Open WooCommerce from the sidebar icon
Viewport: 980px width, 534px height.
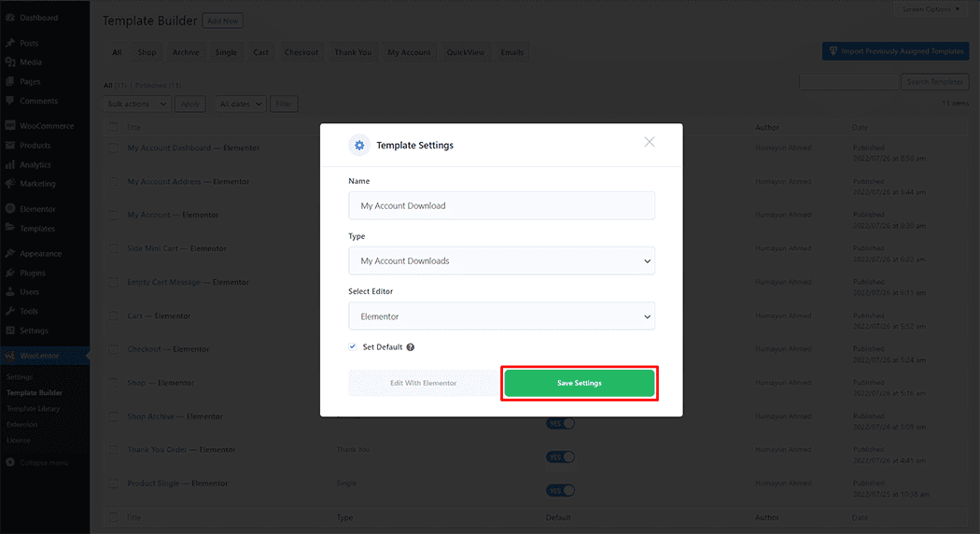(x=10, y=126)
